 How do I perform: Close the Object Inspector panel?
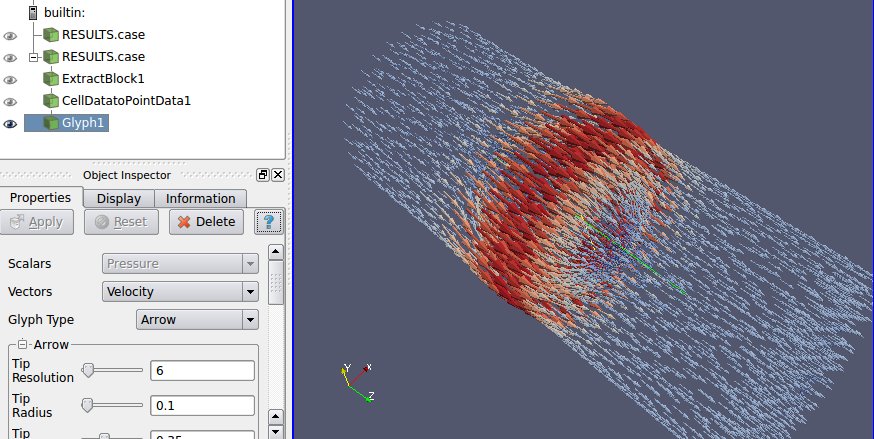278,175
